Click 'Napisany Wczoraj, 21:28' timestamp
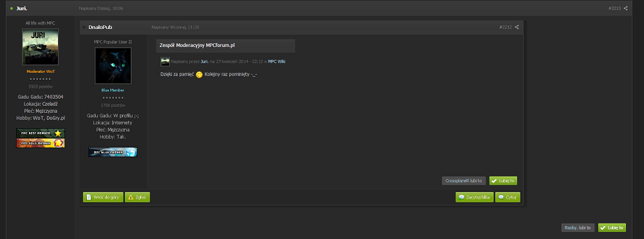 click(175, 27)
